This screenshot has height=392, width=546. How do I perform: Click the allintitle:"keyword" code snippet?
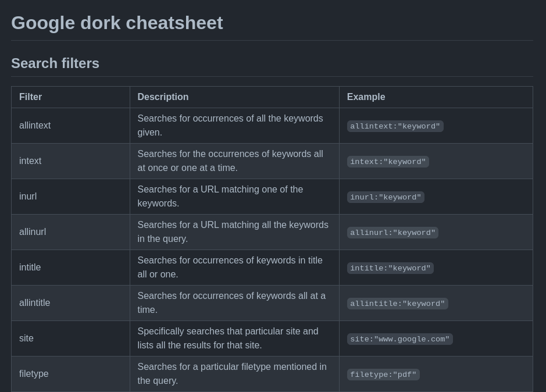tap(397, 304)
